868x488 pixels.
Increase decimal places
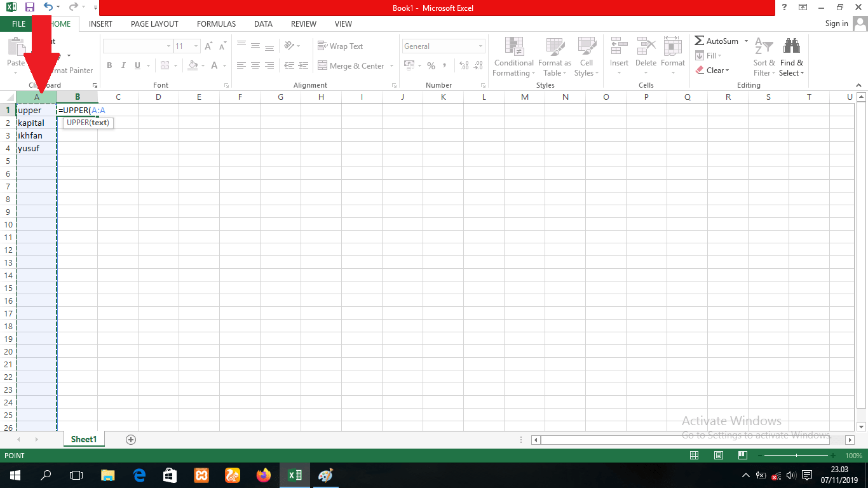[x=464, y=65]
